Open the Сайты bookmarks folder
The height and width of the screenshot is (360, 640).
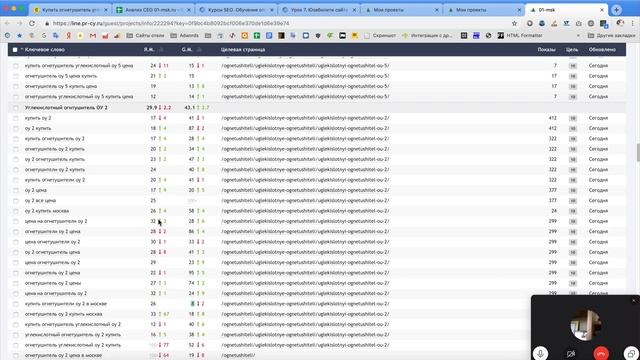(145, 36)
